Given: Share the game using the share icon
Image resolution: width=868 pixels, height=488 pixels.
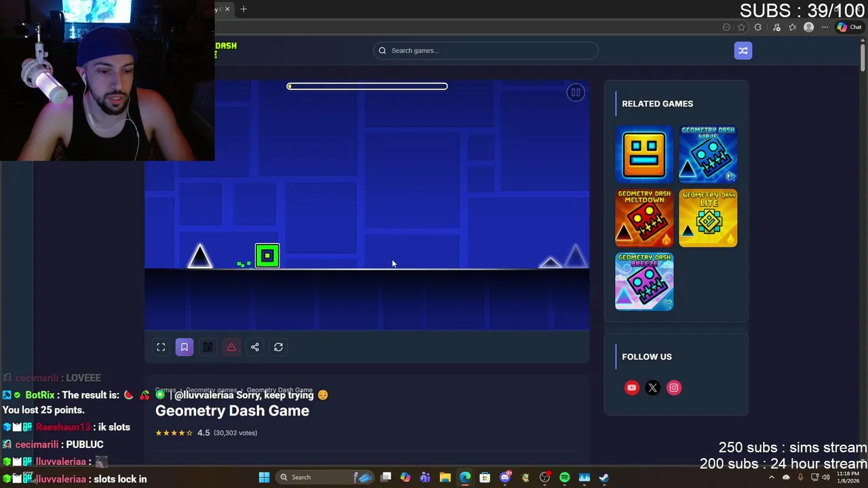Looking at the screenshot, I should [x=255, y=347].
